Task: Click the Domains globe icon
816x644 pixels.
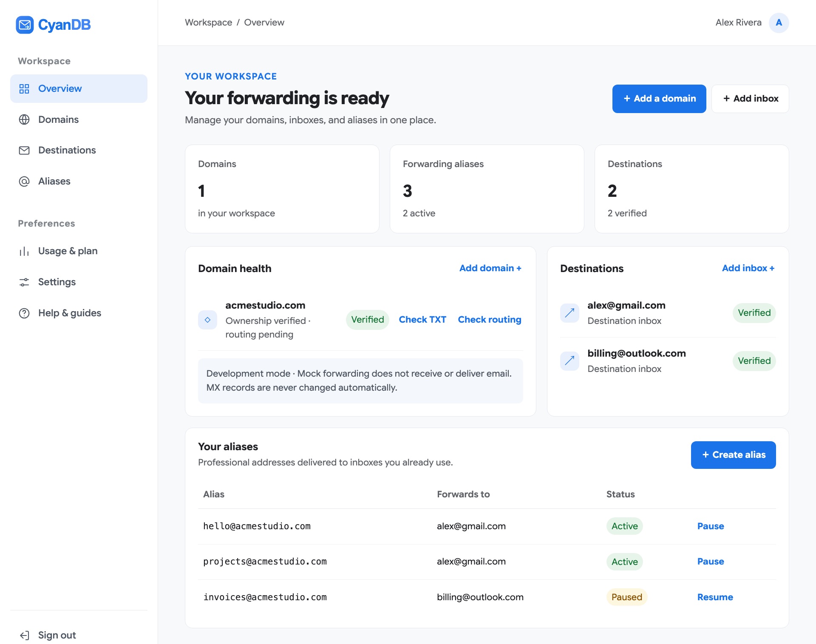Action: point(24,119)
